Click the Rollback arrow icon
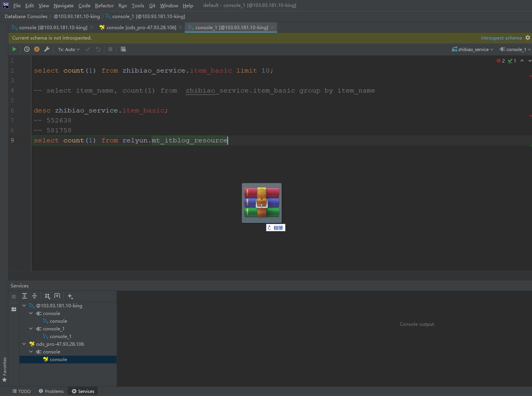 click(x=98, y=49)
